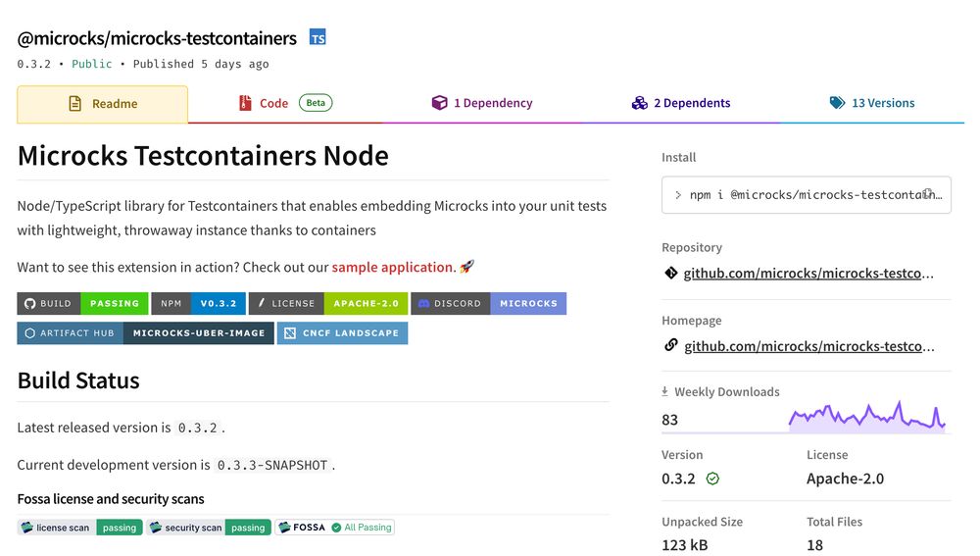Open the Readme tab
Viewport: 980px width, 556px height.
(103, 104)
